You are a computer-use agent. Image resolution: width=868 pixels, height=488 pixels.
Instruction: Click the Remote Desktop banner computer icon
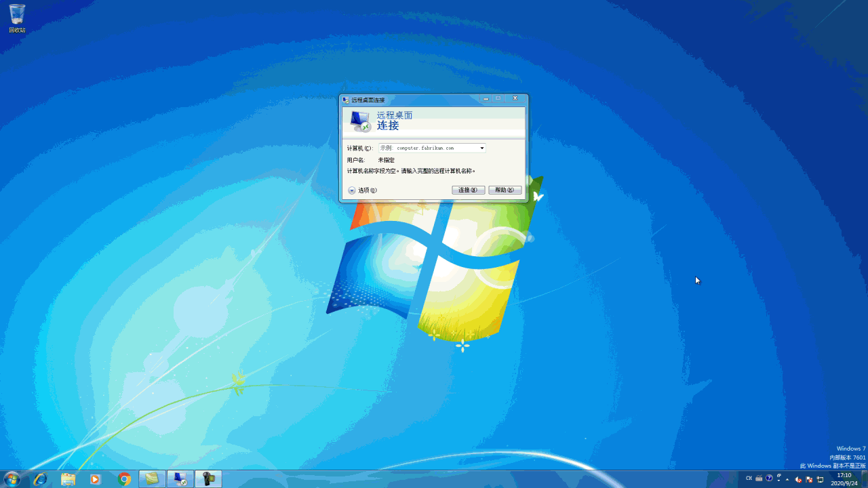pyautogui.click(x=360, y=121)
